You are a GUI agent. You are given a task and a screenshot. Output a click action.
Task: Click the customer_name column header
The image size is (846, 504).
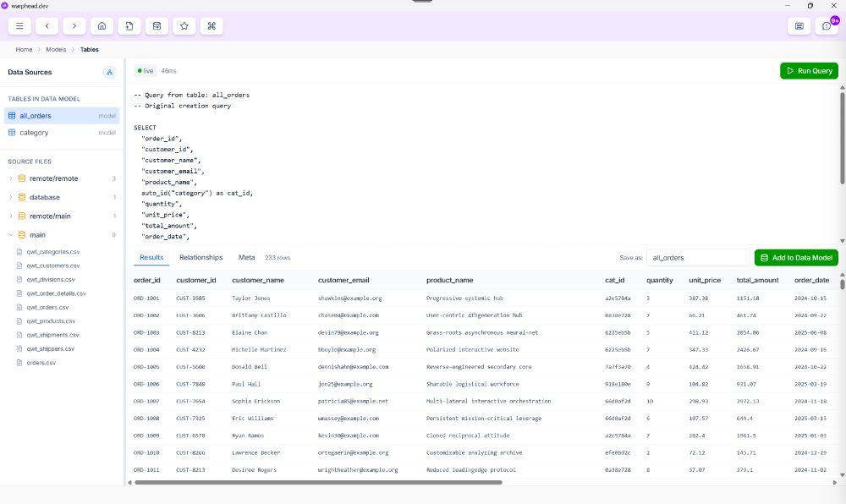pyautogui.click(x=258, y=280)
